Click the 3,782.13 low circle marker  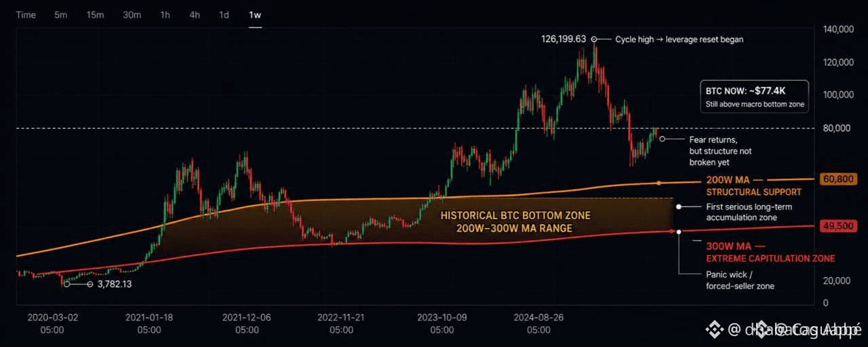click(90, 284)
